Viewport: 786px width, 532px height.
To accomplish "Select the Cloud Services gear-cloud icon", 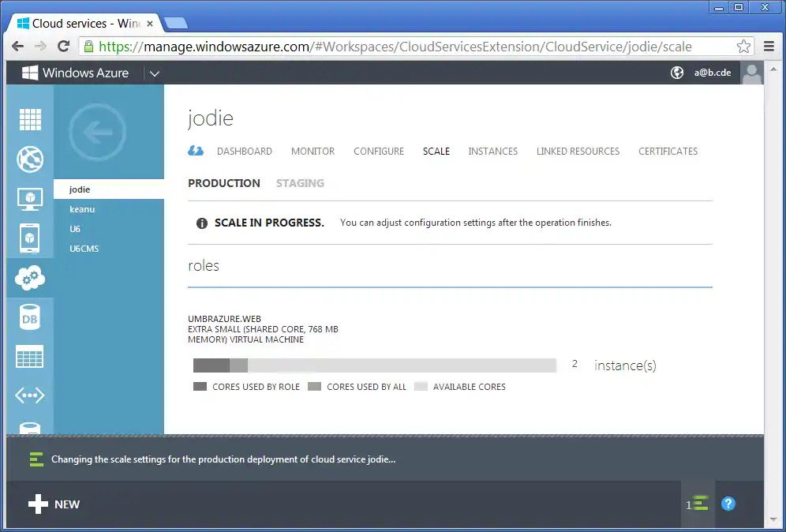I will (x=30, y=278).
